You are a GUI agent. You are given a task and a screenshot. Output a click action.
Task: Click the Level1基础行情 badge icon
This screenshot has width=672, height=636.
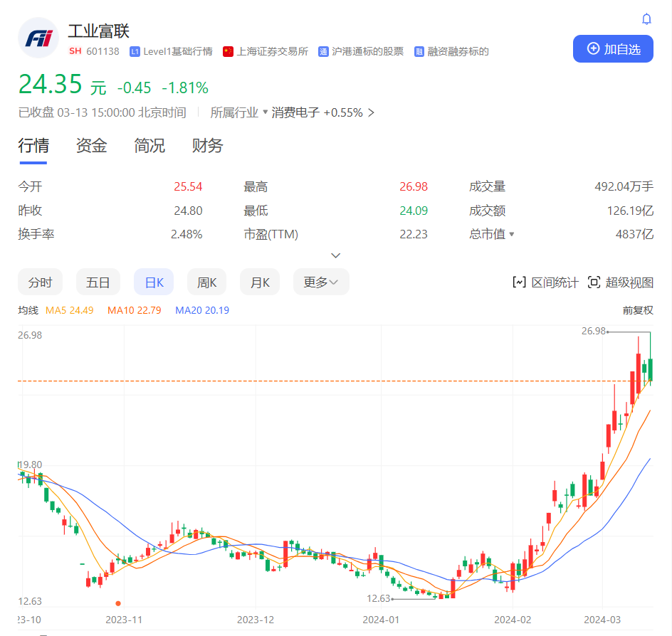point(135,52)
